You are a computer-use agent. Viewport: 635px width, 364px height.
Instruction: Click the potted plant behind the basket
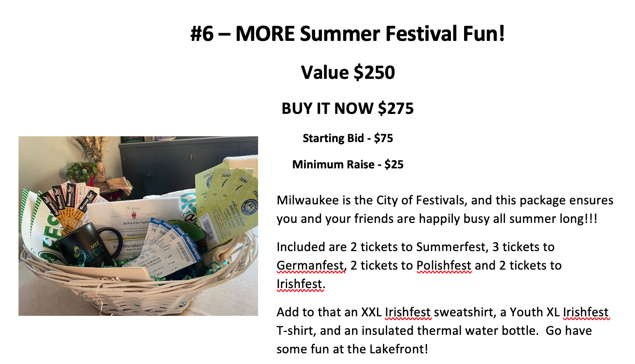82,171
